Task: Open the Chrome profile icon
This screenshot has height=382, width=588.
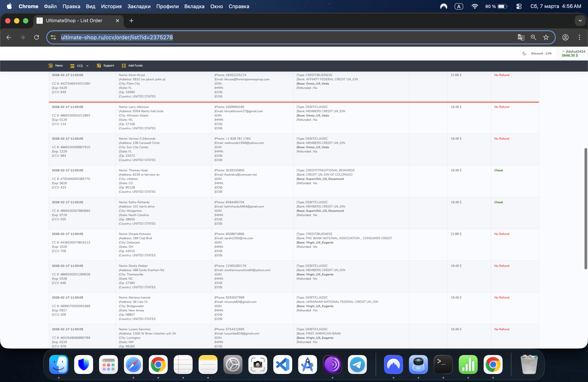Action: [x=565, y=37]
